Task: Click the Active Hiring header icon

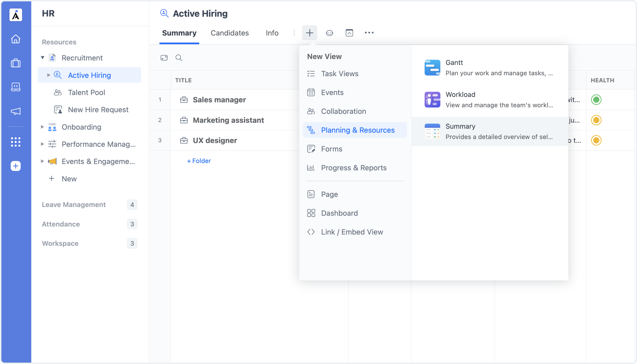Action: pyautogui.click(x=164, y=13)
